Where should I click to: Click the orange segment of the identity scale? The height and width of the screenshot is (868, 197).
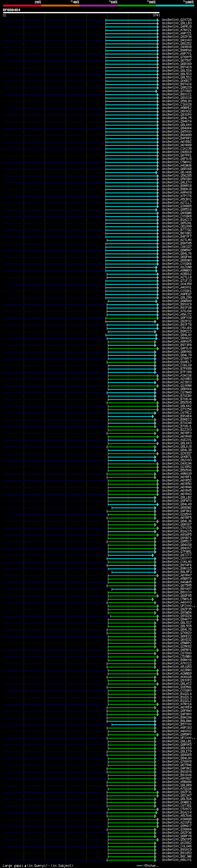click(x=60, y=6)
